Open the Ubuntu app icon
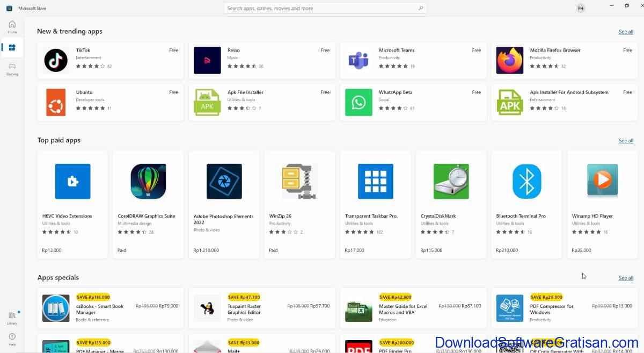The image size is (644, 353). [56, 102]
